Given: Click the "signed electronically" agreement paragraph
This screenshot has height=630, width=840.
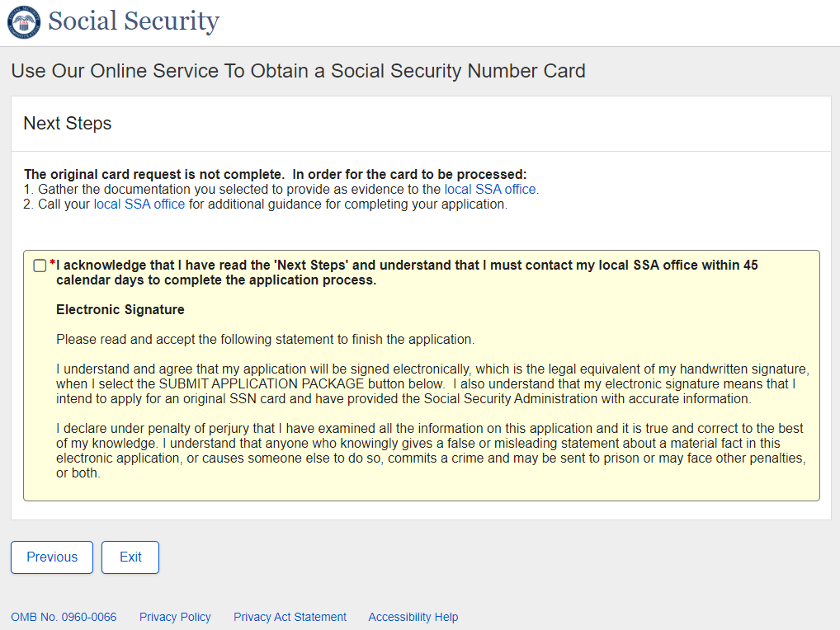Looking at the screenshot, I should coord(429,383).
